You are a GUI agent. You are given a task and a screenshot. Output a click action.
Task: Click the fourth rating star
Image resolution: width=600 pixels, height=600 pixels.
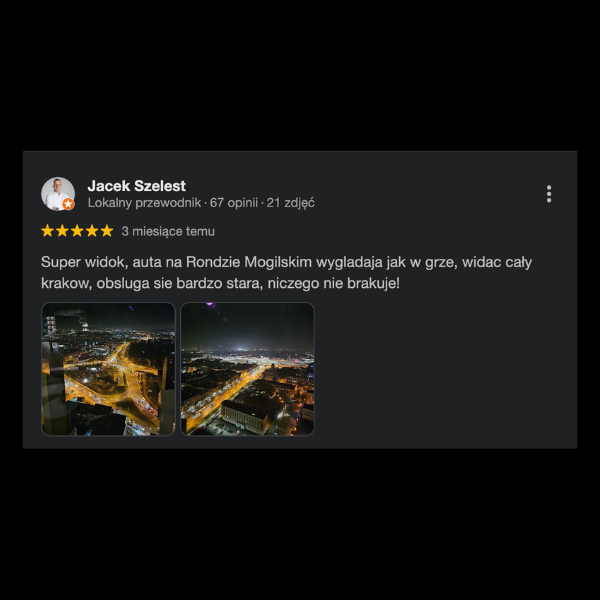(92, 231)
